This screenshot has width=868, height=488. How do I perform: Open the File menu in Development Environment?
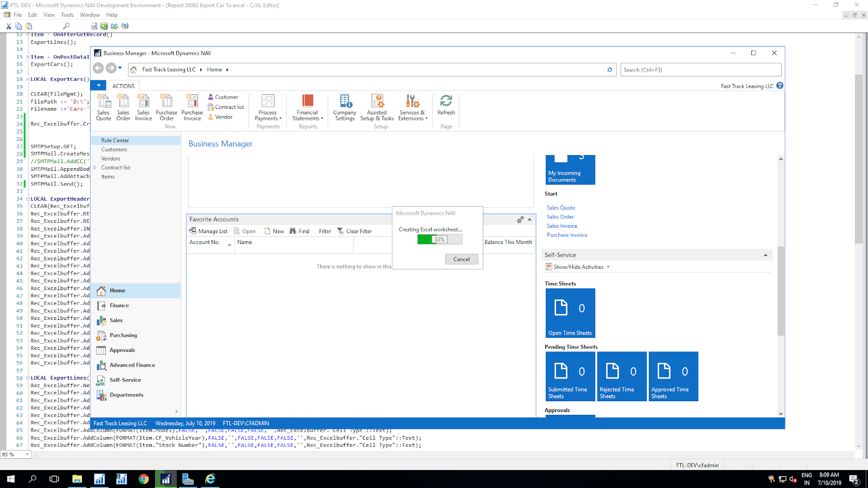tap(18, 15)
